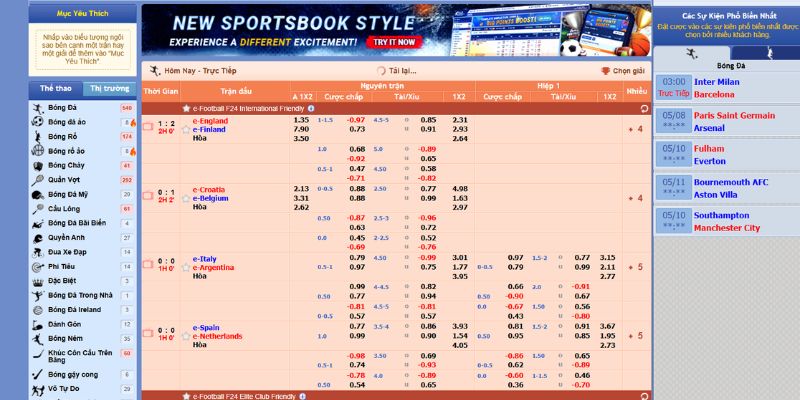Open the Bournemouth AFC event link
The height and width of the screenshot is (400, 800).
(731, 182)
